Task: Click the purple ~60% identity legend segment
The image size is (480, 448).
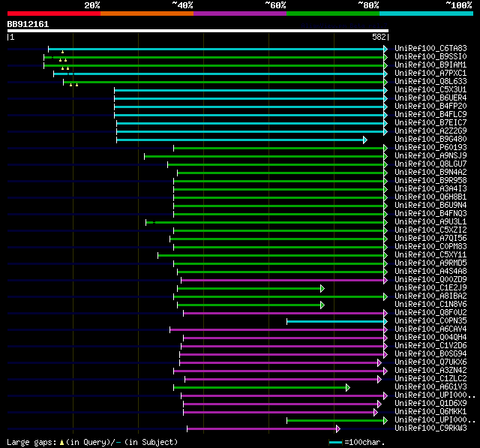Action: (x=240, y=14)
